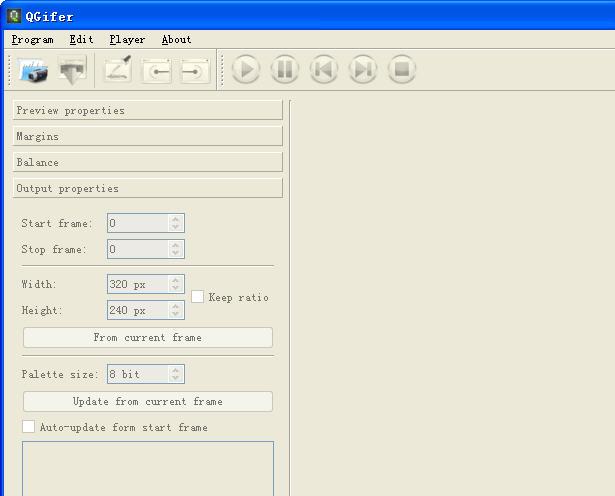Expand the Balance section

pyautogui.click(x=147, y=162)
